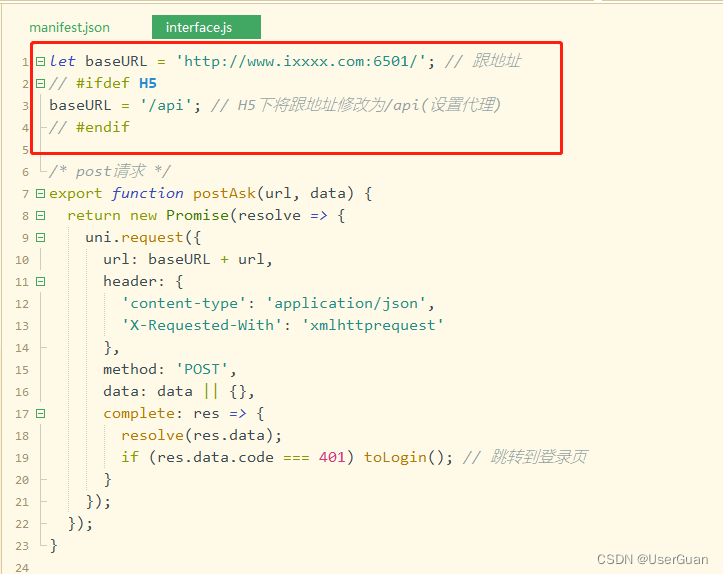Click 'application/json' string value
This screenshot has width=723, height=574.
346,303
